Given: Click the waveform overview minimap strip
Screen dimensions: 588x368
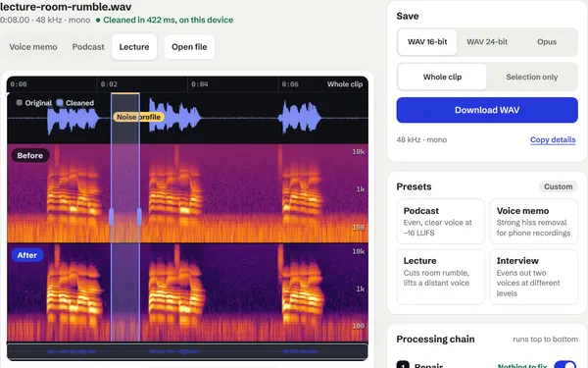Looking at the screenshot, I should (x=187, y=352).
